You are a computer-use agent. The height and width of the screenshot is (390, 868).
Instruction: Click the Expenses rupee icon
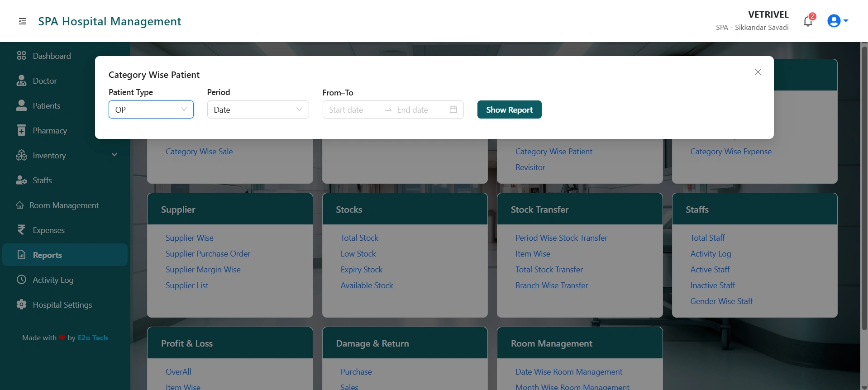[21, 230]
